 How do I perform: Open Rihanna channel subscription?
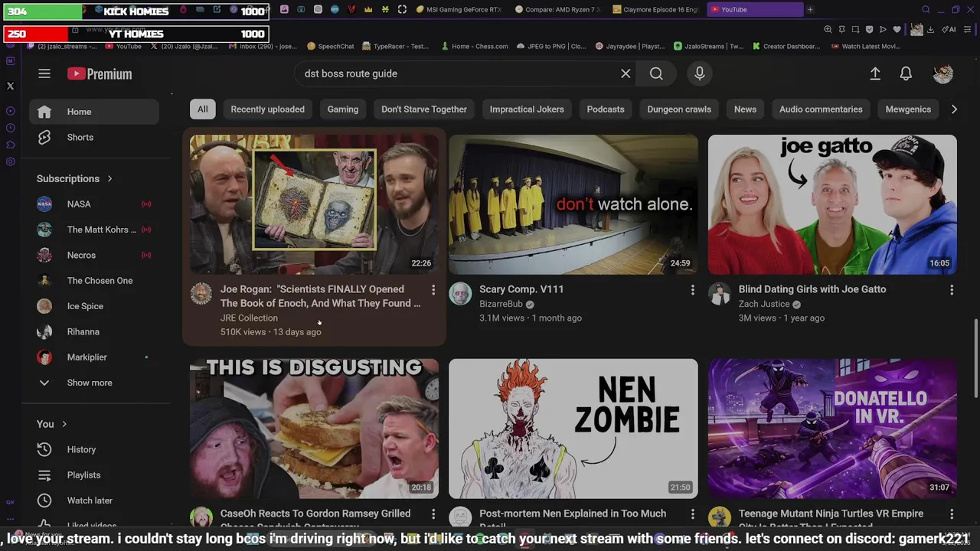coord(94,331)
